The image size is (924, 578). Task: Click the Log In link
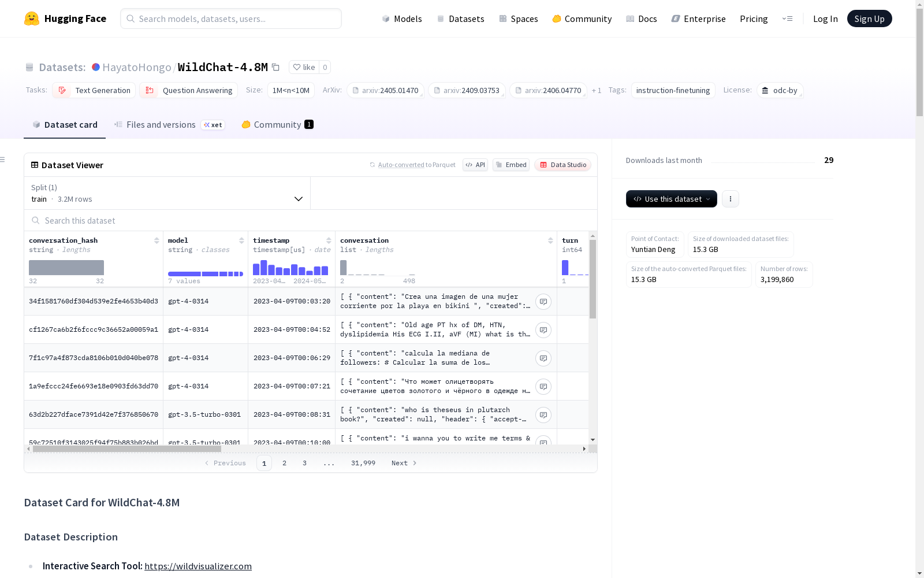pos(825,18)
